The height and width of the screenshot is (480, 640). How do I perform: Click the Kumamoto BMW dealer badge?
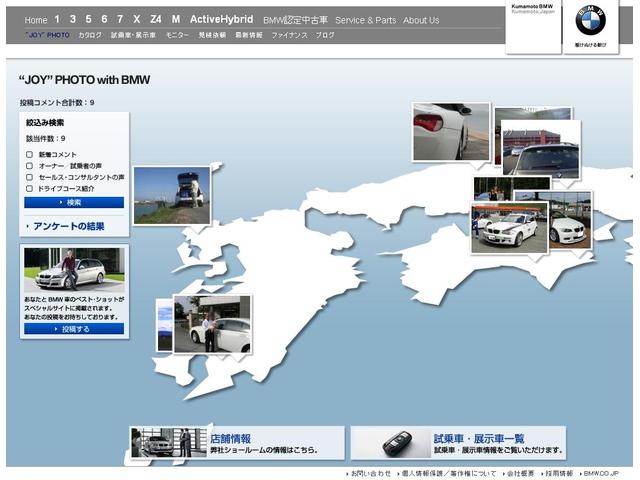tap(533, 27)
